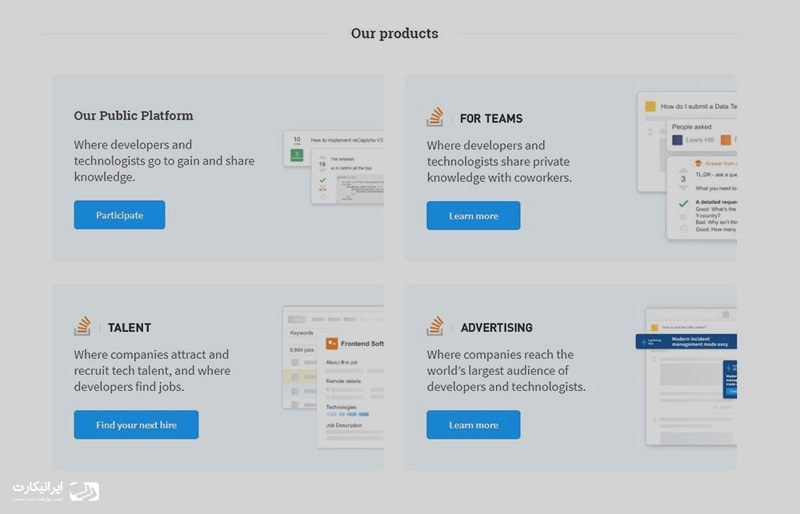Click 'Where companies reach the world's largest audience' text
Viewport: 800px width, 514px height.
coord(506,371)
